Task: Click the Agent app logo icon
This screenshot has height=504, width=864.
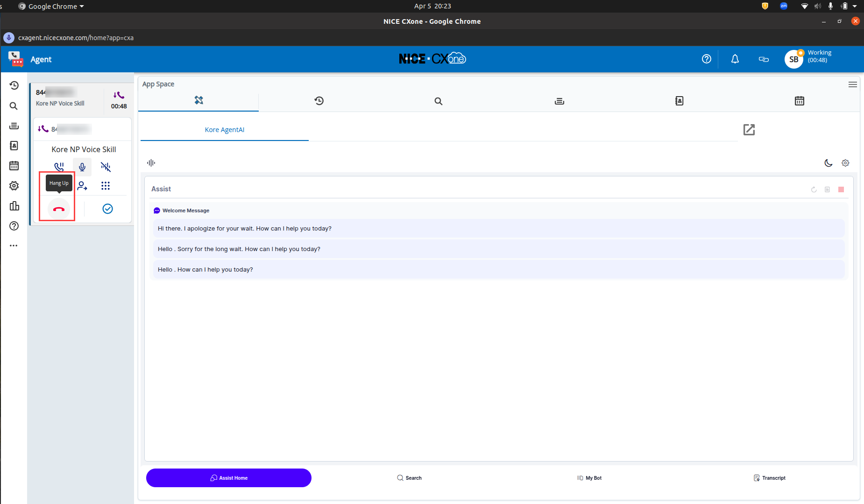Action: pos(15,59)
